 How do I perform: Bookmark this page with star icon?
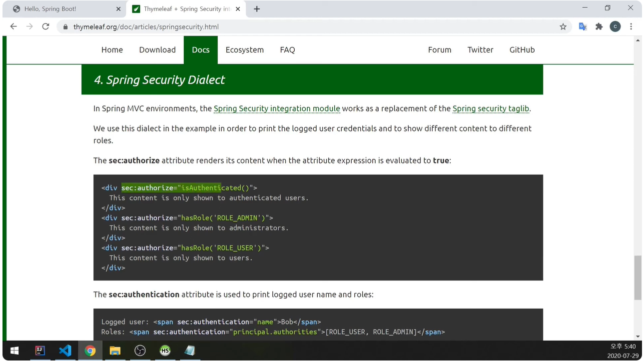[563, 26]
